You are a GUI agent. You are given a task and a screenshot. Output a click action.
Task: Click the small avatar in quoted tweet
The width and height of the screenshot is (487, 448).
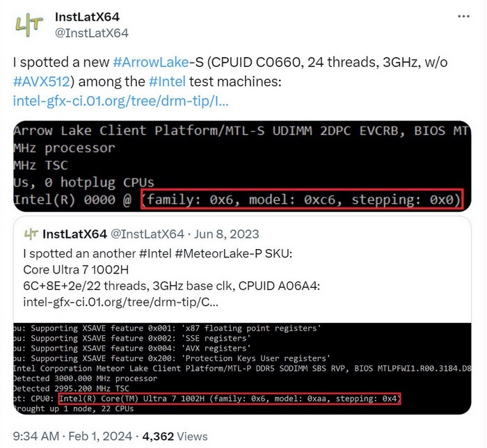click(x=31, y=234)
